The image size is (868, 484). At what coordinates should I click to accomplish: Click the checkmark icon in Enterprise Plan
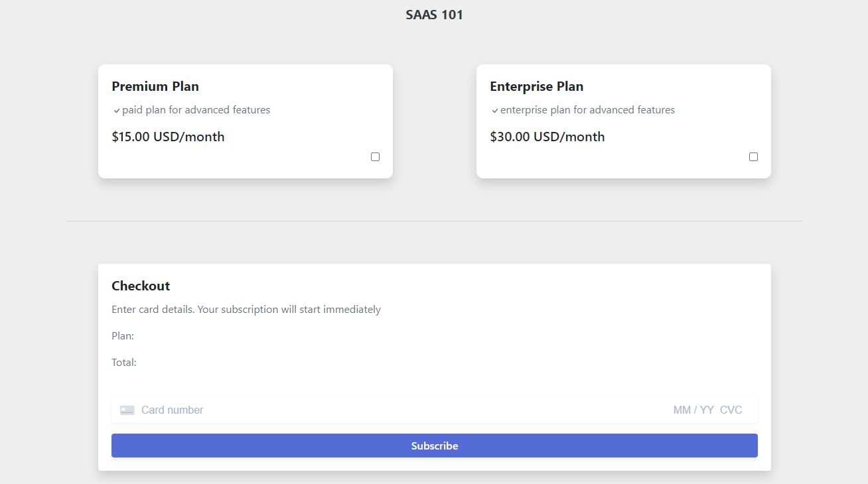click(x=495, y=111)
